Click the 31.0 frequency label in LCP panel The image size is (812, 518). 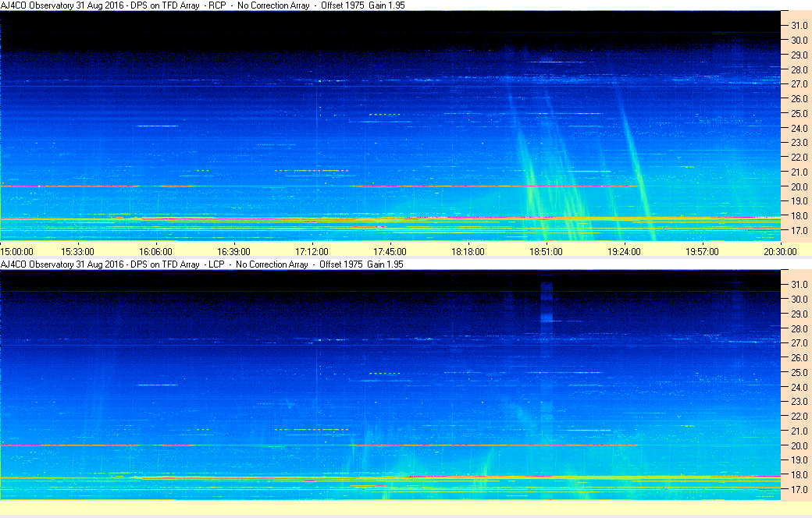799,285
